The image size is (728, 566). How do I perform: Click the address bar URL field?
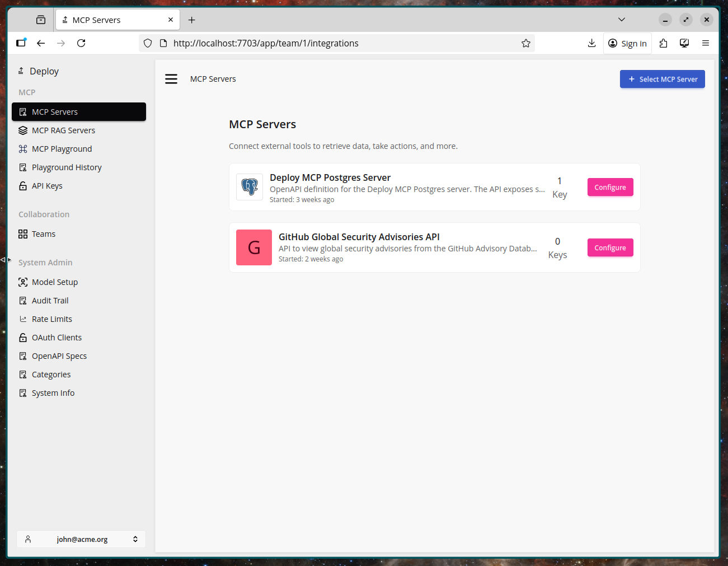336,43
